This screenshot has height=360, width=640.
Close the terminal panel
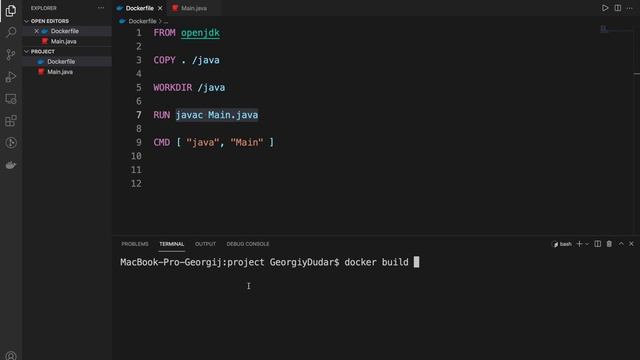(x=631, y=244)
